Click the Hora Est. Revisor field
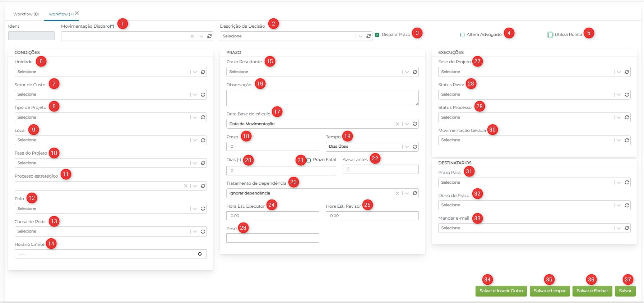Screen dimensions: 644x303 372,216
